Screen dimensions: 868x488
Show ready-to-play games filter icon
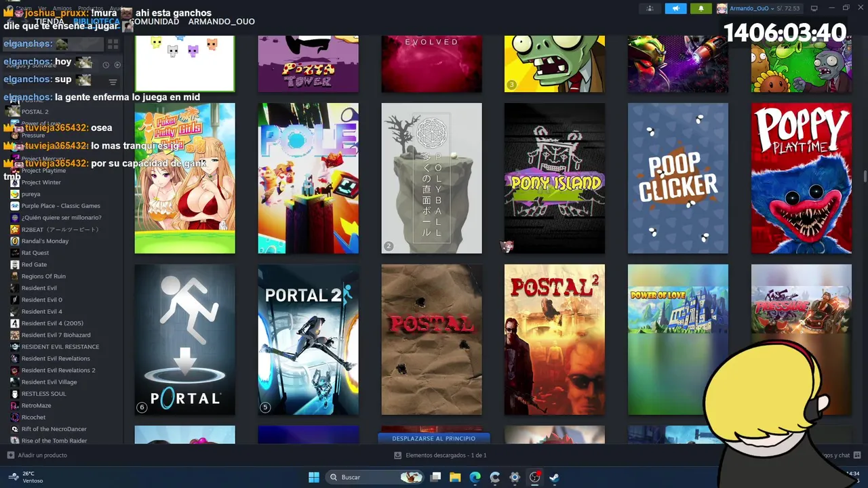[117, 65]
